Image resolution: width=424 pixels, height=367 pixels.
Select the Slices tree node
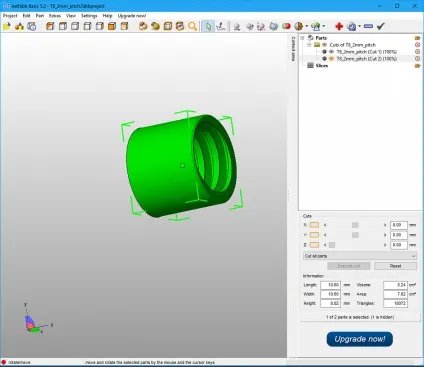[322, 66]
